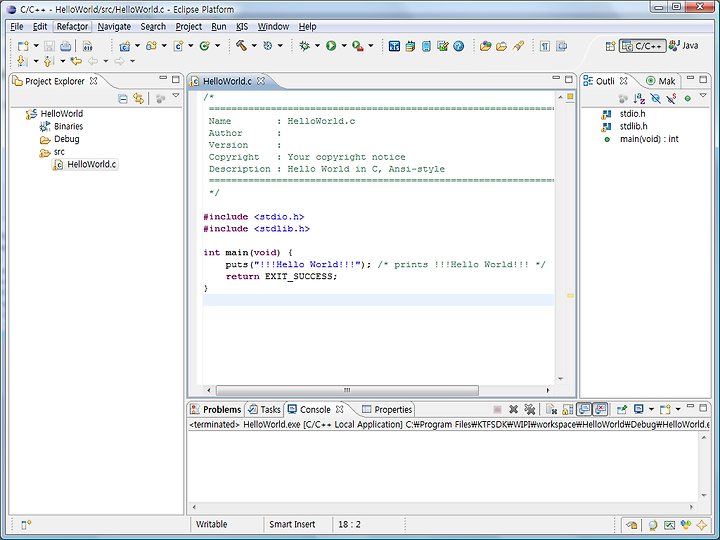Open the KIS menu
Image resolution: width=720 pixels, height=540 pixels.
point(242,27)
